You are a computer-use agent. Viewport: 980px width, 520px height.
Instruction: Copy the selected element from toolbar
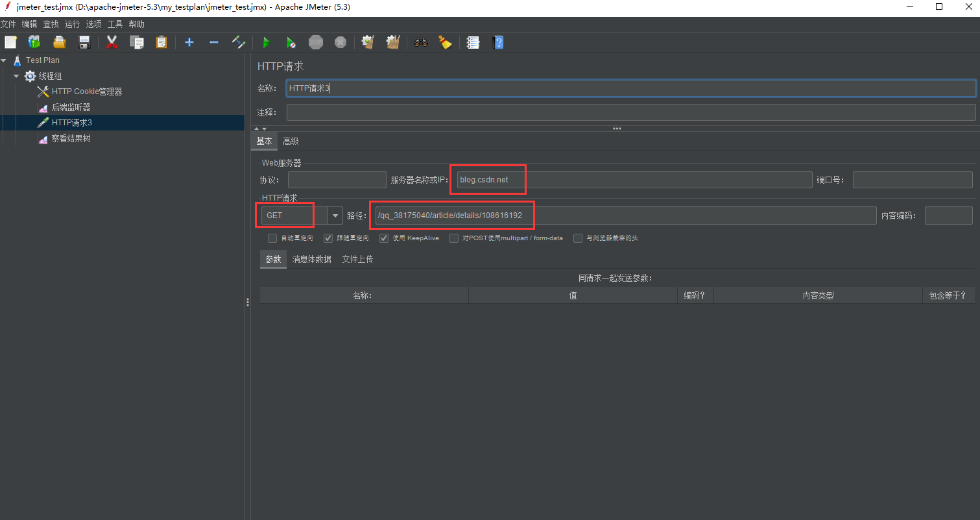click(137, 42)
